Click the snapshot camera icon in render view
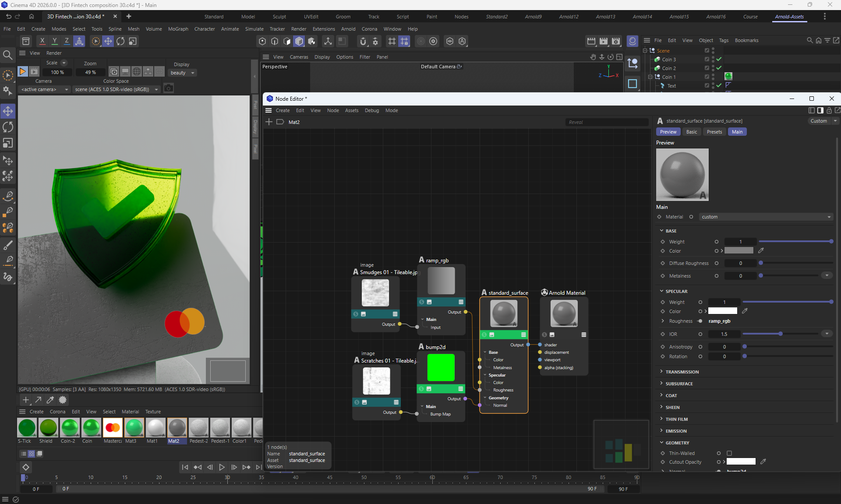 coord(169,89)
